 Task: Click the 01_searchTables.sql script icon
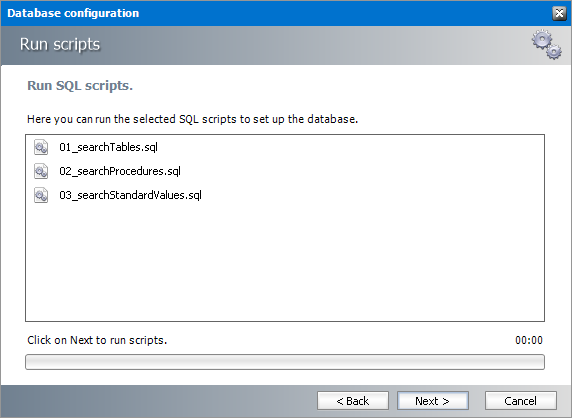(41, 147)
